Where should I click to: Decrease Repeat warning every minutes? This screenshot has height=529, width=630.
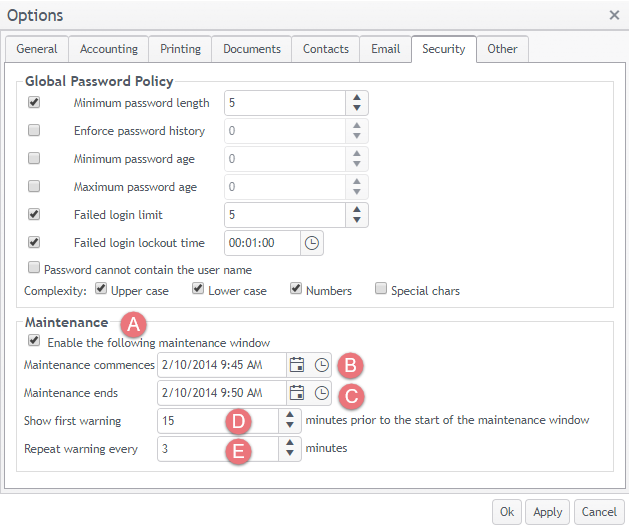pos(289,454)
